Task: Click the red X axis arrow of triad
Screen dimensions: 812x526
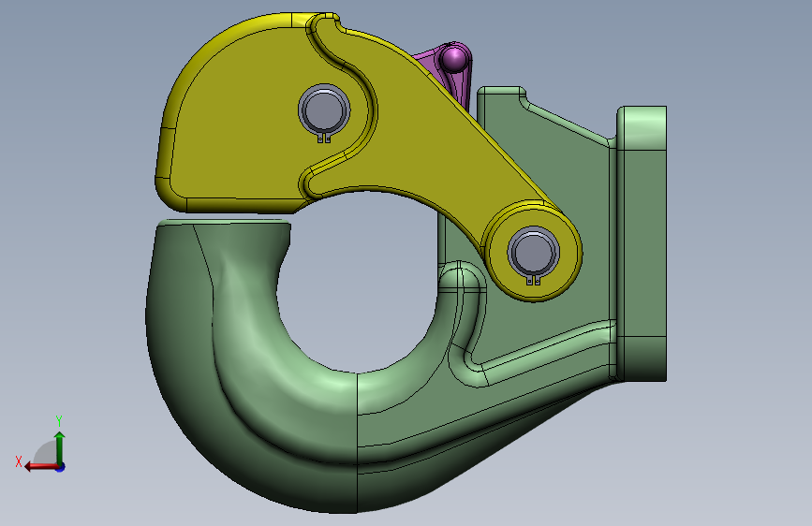Action: (41, 466)
